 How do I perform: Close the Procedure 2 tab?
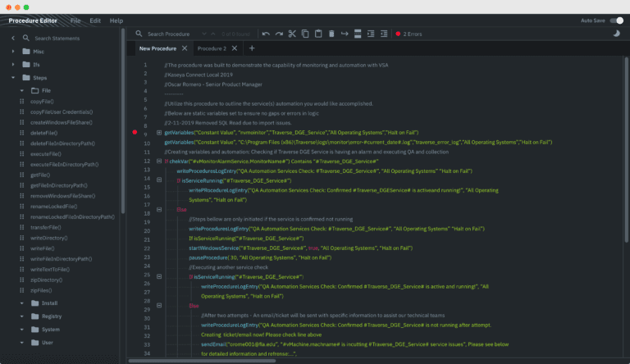pyautogui.click(x=235, y=48)
